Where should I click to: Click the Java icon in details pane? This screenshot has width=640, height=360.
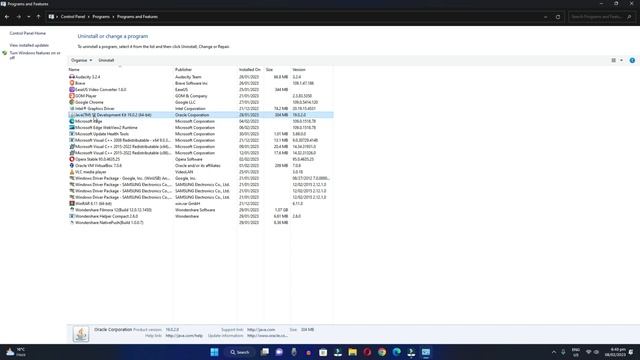coord(81,334)
